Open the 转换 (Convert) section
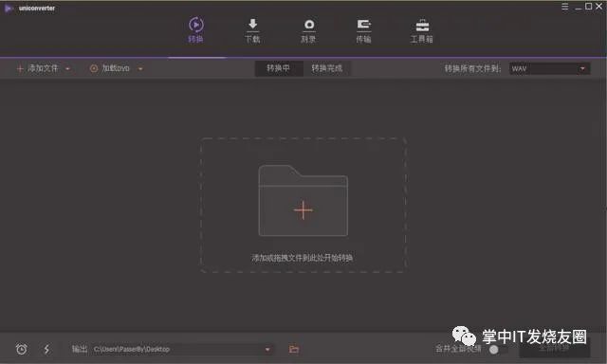607x364 pixels. pos(196,29)
